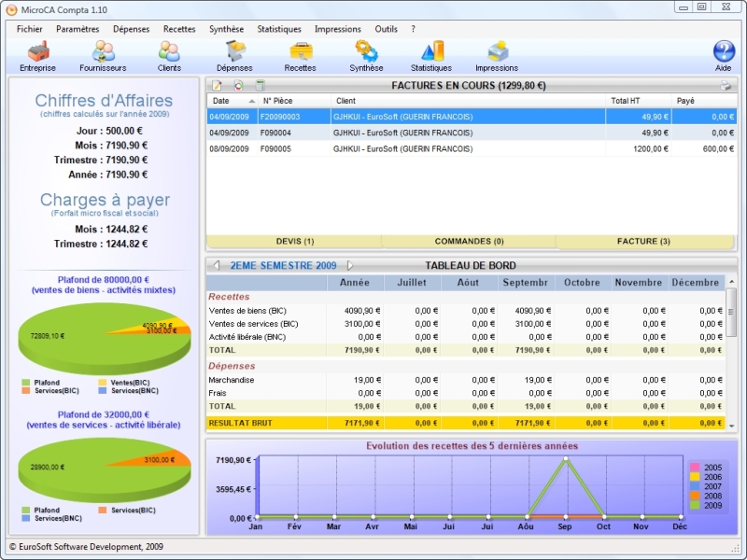747x560 pixels.
Task: Open the Dépenses toolbar icon
Action: (x=235, y=51)
